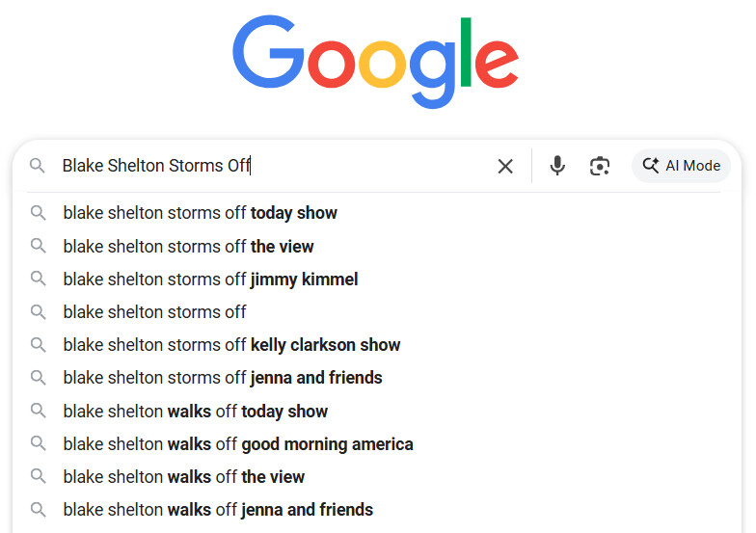Pick suggestion 'storms off jimmy kimmel'
This screenshot has height=533, width=756.
[210, 280]
